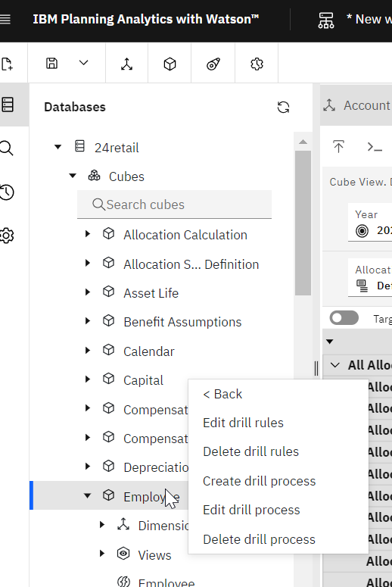Click the Dimensions node icon
This screenshot has height=587, width=392.
123,524
